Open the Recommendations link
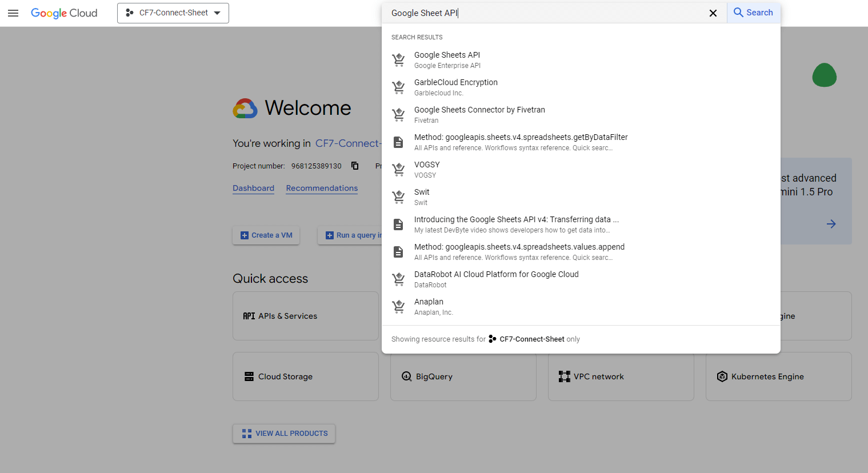868x473 pixels. 322,188
